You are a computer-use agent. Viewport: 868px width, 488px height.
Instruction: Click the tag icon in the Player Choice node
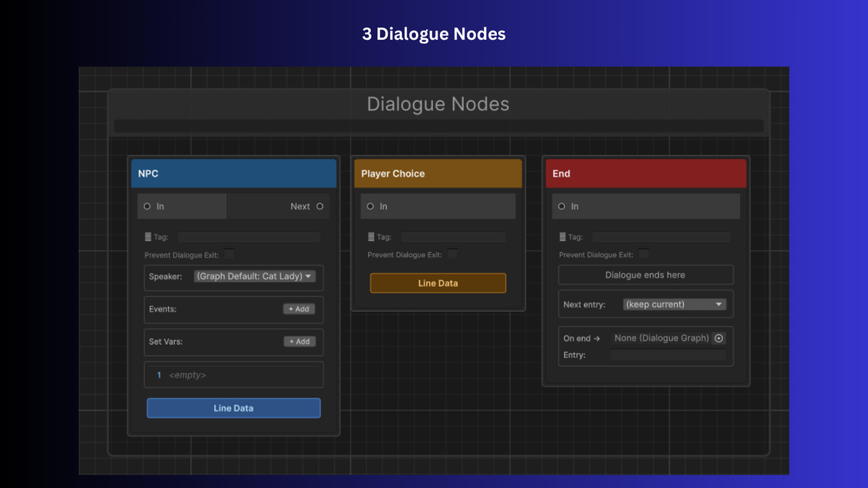(371, 237)
